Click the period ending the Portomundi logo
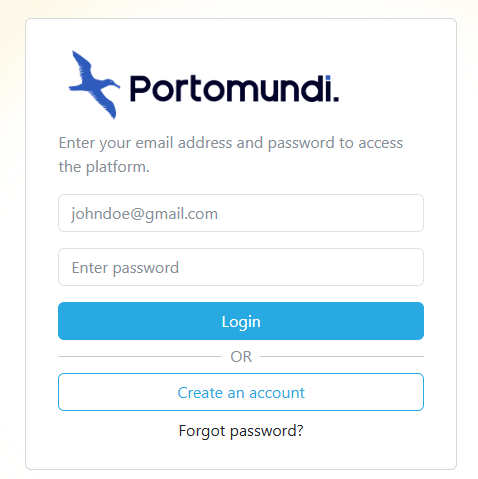This screenshot has width=478, height=479. click(x=336, y=98)
